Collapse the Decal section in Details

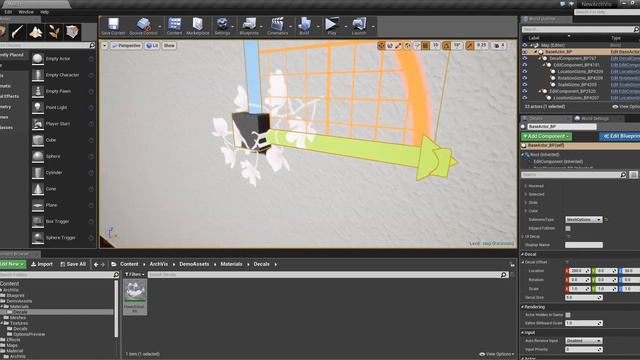click(x=523, y=254)
